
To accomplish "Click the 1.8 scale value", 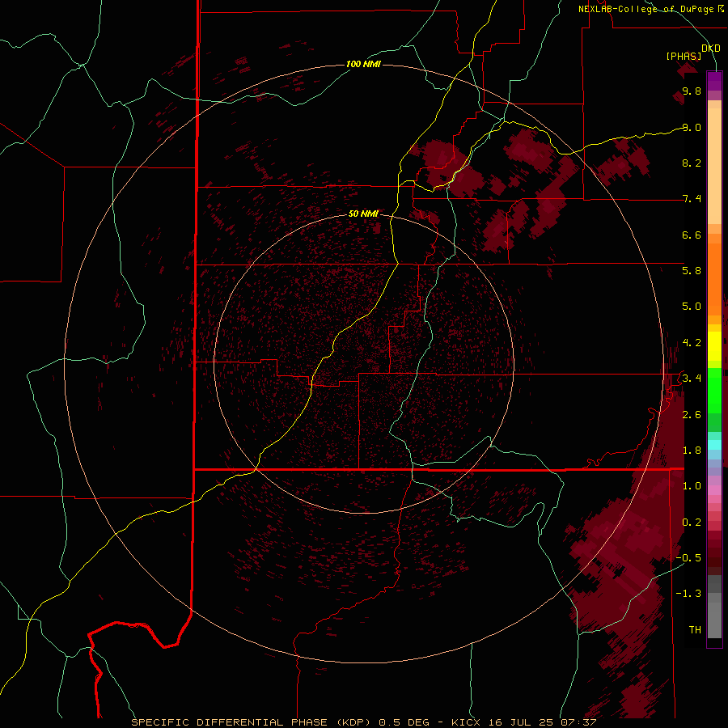I will (692, 451).
